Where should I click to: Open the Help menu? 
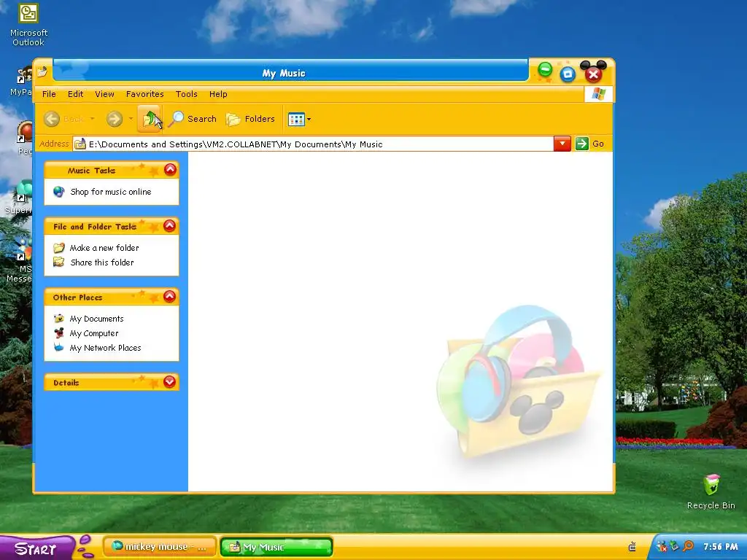click(218, 94)
